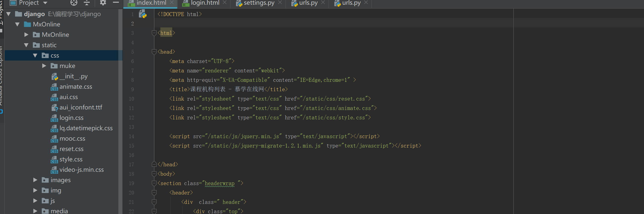
Task: Collapse the static folder arrow
Action: 26,45
